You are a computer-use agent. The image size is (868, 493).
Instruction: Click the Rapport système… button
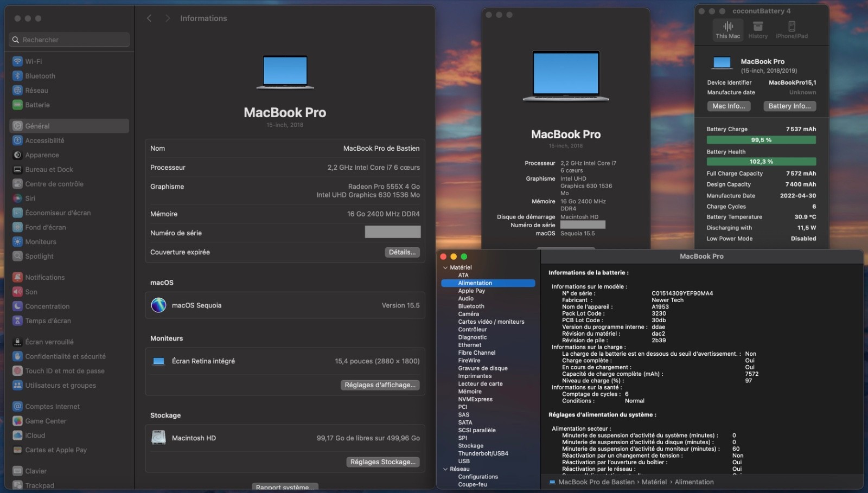(285, 487)
